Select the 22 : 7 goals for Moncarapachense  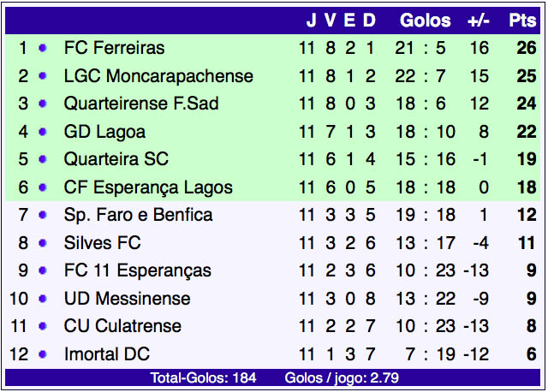420,76
